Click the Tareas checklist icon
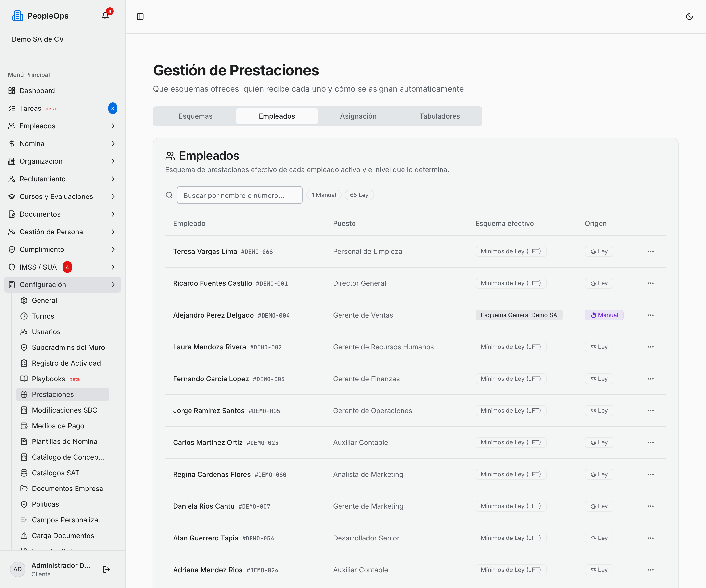Viewport: 706px width, 588px height. pos(12,108)
